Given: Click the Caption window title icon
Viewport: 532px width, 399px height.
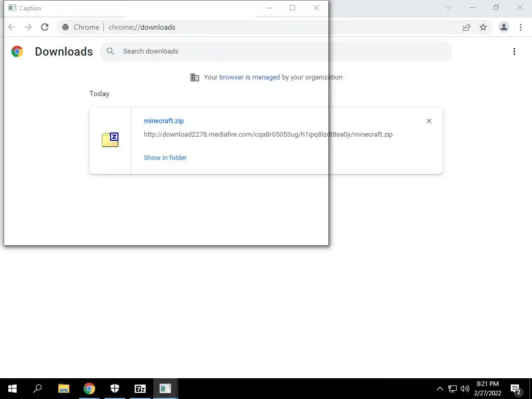Looking at the screenshot, I should click(x=12, y=8).
